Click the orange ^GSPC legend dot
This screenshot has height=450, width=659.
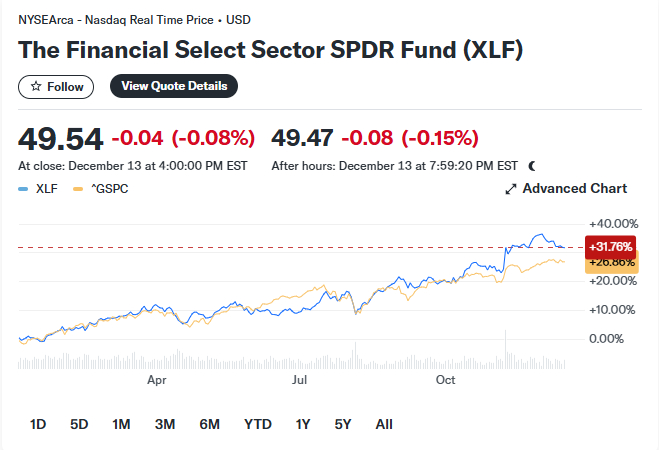click(x=79, y=188)
